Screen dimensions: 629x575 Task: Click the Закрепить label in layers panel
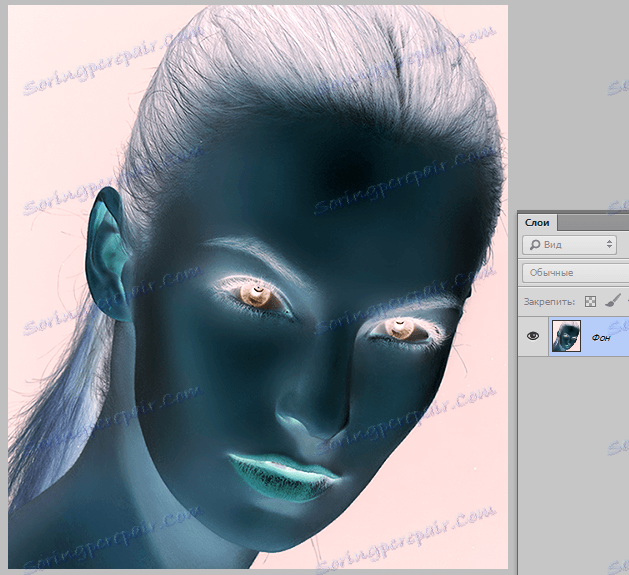[548, 300]
